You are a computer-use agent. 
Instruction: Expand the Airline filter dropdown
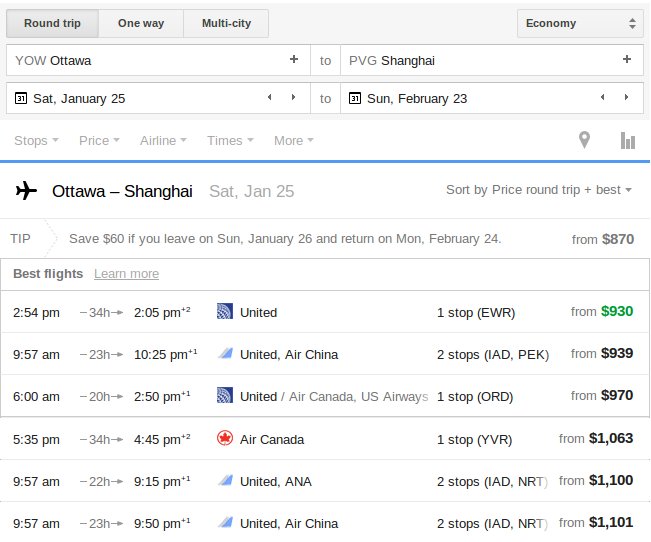coord(164,140)
